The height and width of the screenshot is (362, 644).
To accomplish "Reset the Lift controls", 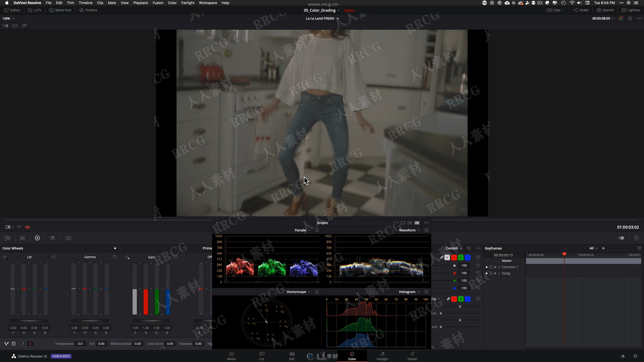I will (x=53, y=257).
